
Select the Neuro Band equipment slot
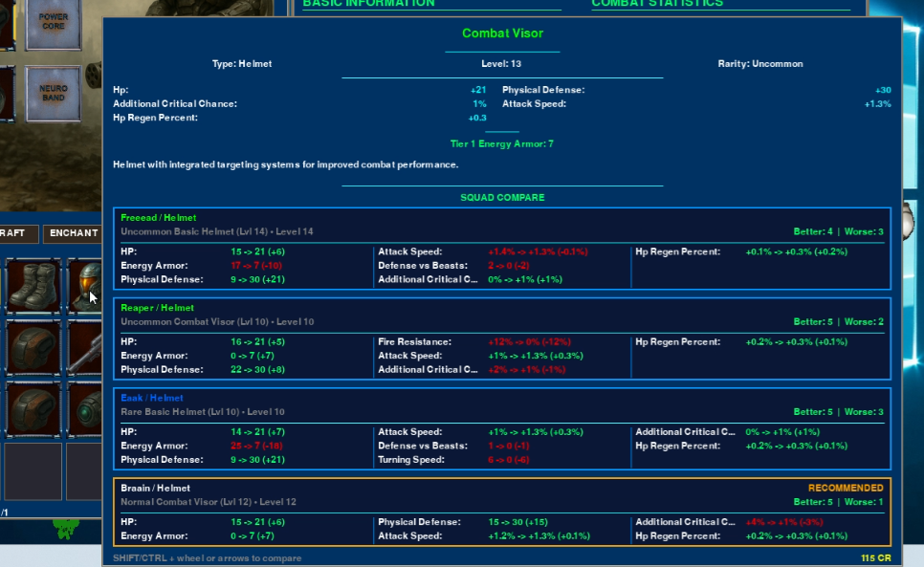(x=54, y=94)
